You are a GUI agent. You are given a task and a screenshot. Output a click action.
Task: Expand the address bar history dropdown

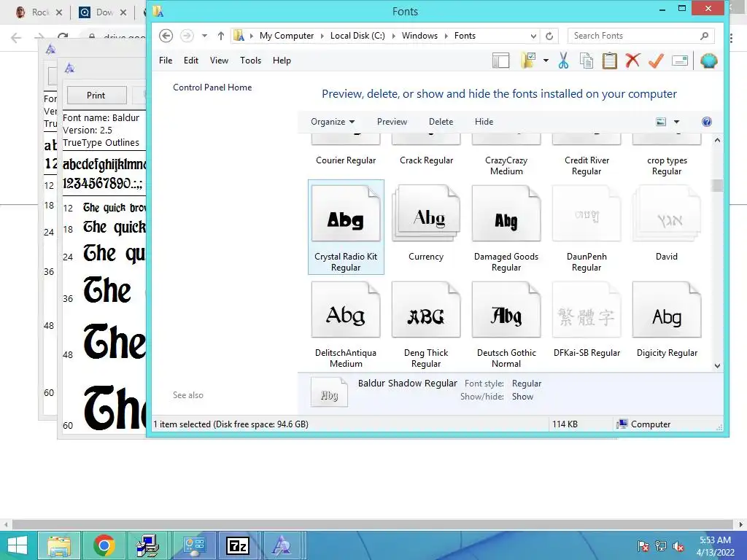click(x=533, y=36)
